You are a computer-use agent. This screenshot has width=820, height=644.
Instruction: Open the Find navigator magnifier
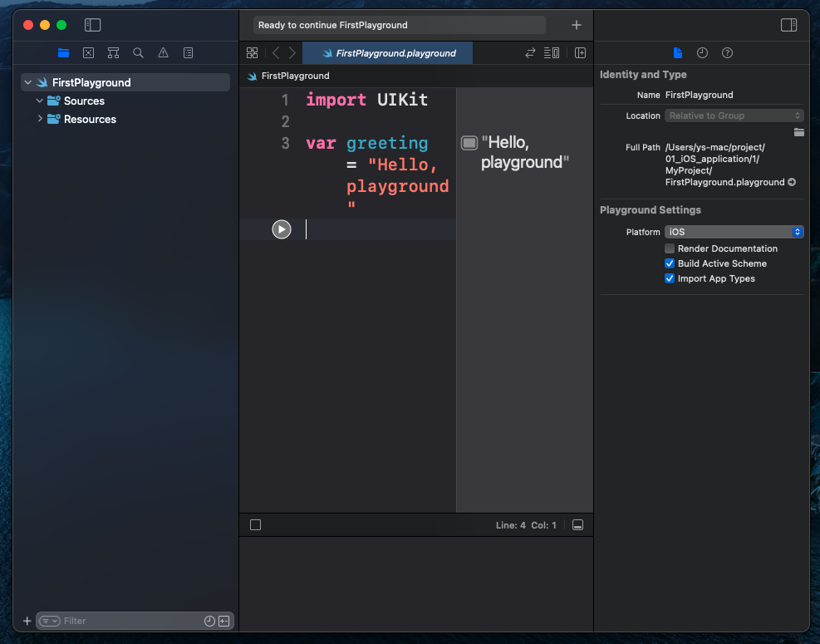138,53
